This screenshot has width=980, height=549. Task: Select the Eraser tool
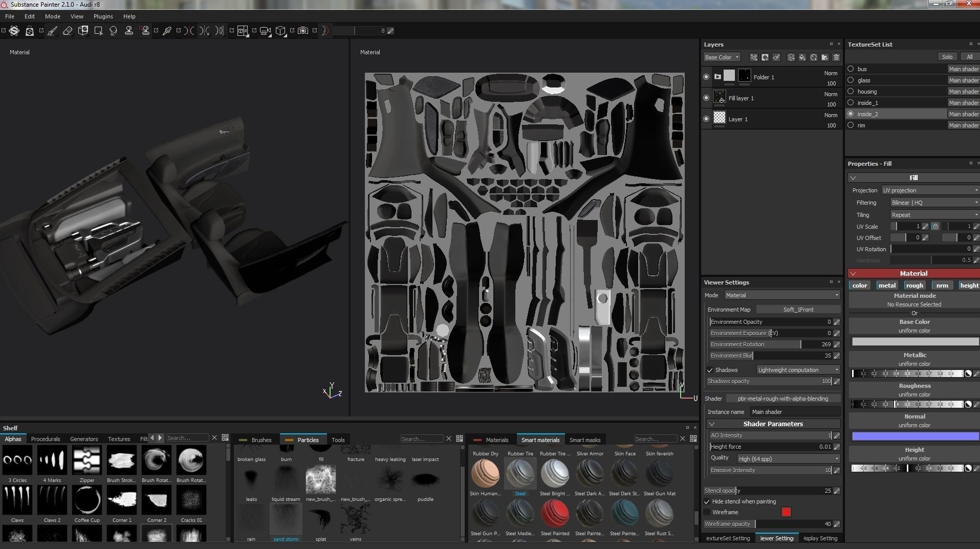[x=68, y=31]
